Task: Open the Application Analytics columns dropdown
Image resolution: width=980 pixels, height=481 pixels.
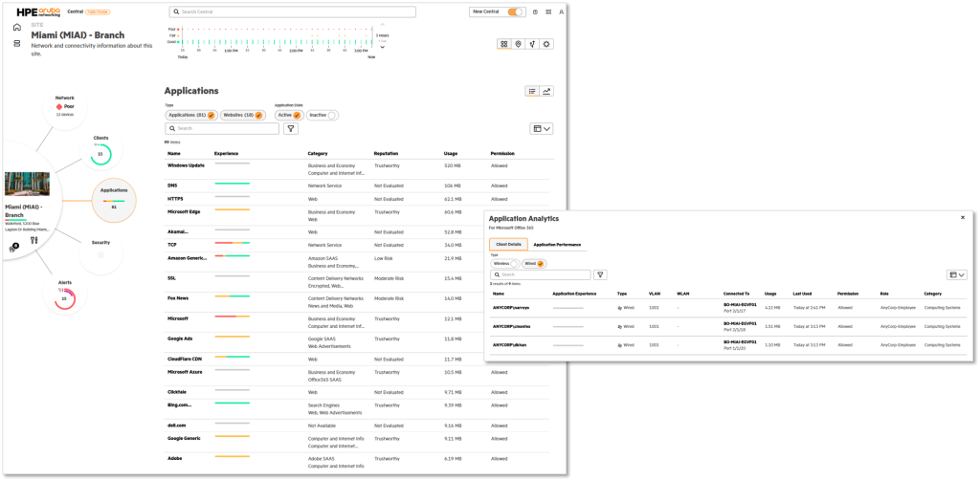Action: 957,274
